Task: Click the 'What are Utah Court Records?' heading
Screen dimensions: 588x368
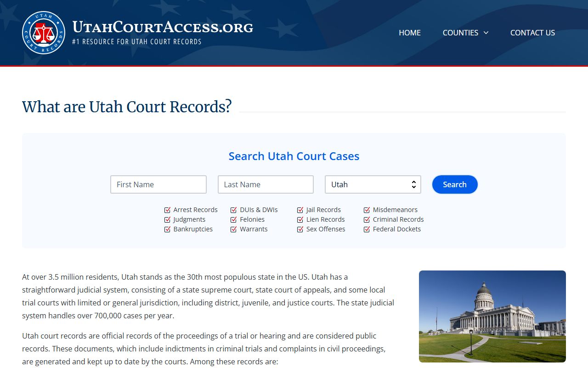Action: pos(127,107)
